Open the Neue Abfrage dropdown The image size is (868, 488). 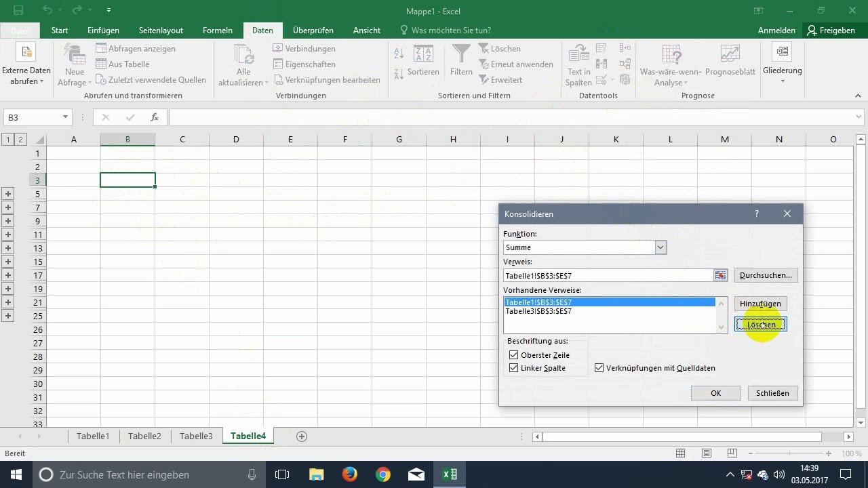coord(90,83)
